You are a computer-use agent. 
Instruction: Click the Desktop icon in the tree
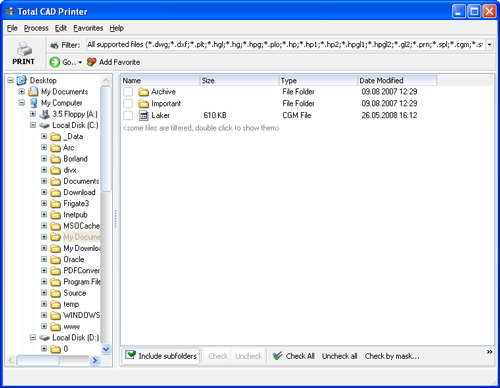[22, 80]
